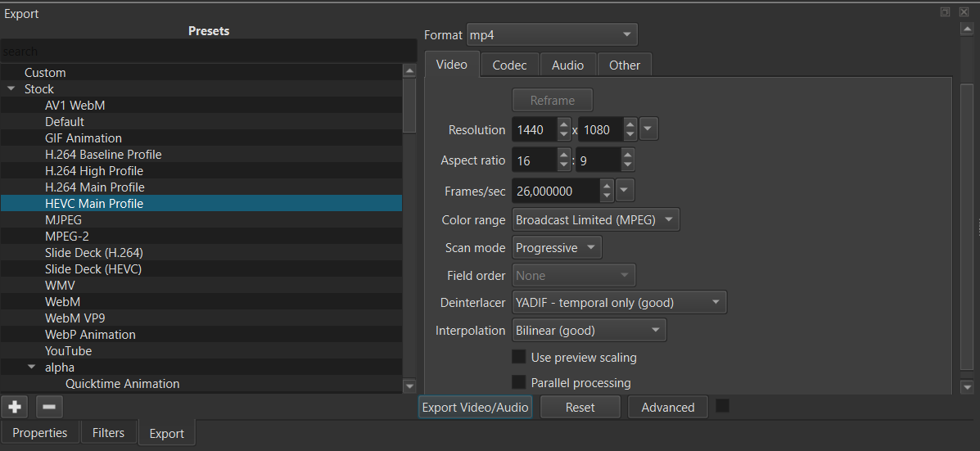Tick the checkbox next to Advanced
This screenshot has height=451, width=980.
point(722,406)
